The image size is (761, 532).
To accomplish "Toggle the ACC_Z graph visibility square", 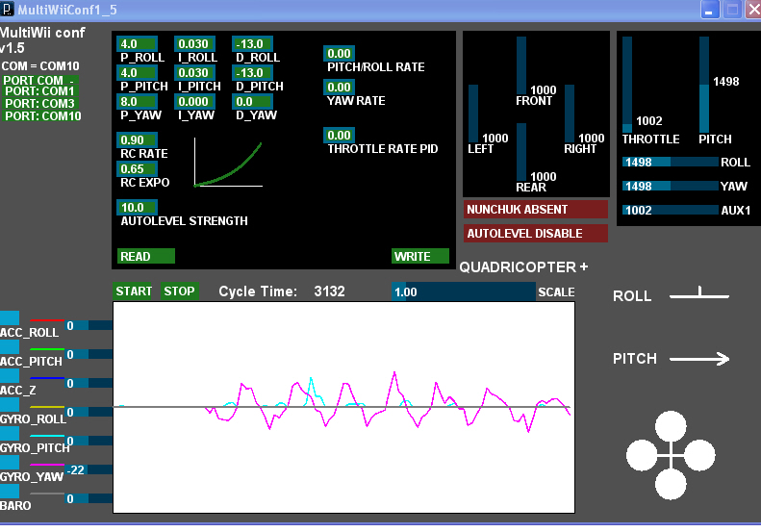I will point(10,376).
